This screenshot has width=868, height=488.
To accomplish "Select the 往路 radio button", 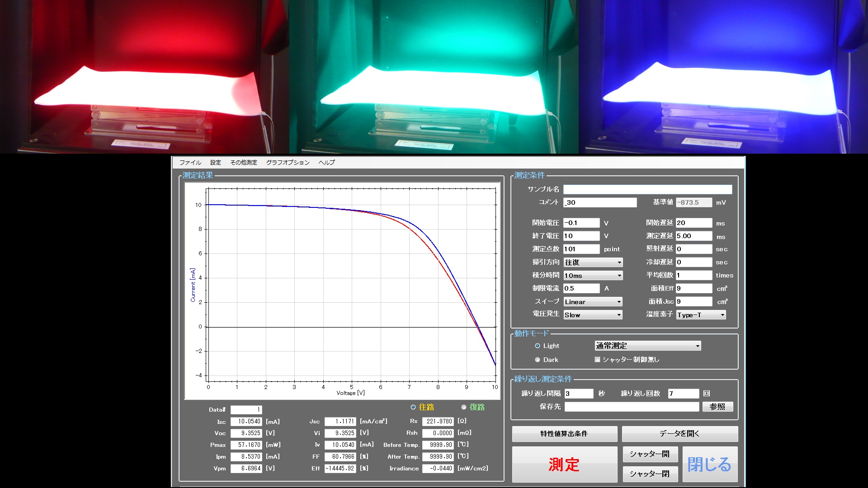I will coord(414,408).
